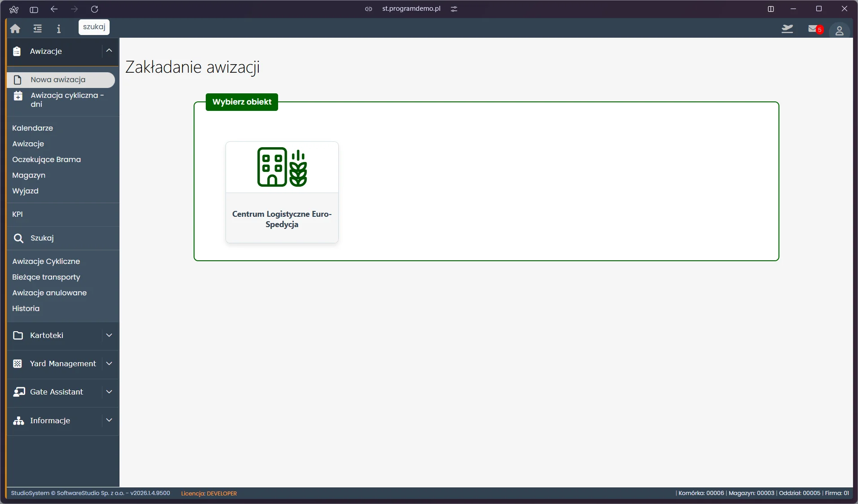Click the browser back arrow
Screen dimensions: 858x504
tap(54, 9)
